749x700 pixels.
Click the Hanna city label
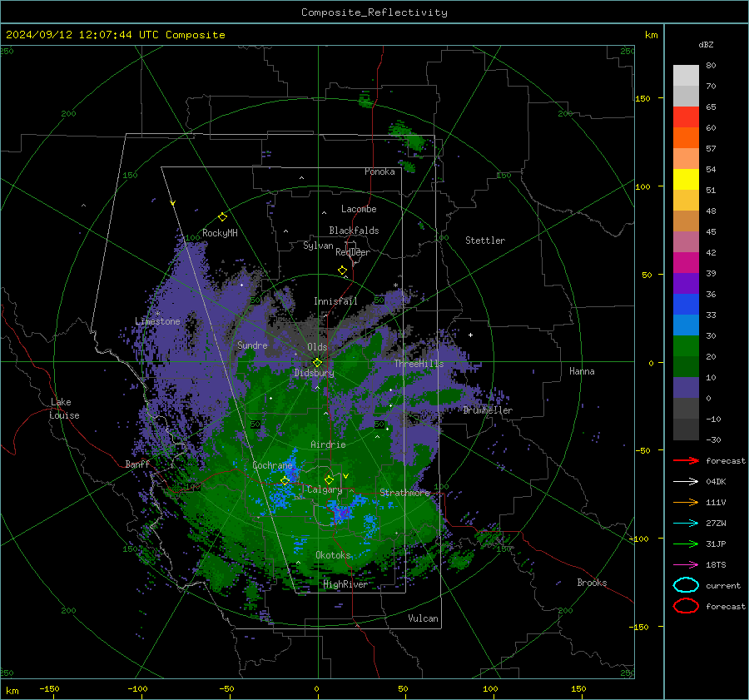(582, 371)
